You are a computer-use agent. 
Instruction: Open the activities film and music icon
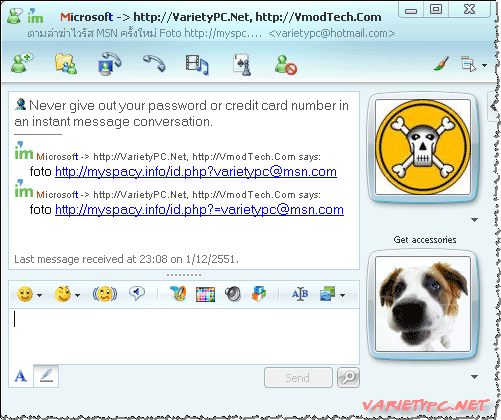click(197, 64)
